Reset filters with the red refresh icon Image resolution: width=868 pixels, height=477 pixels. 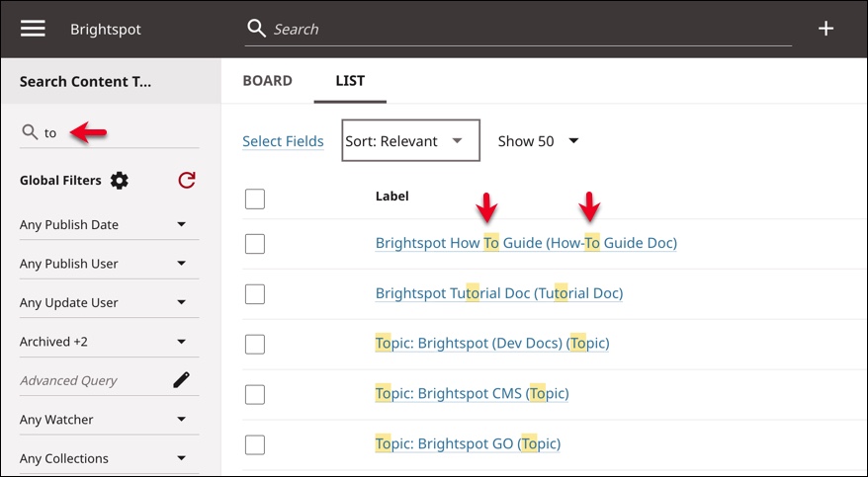[x=187, y=180]
